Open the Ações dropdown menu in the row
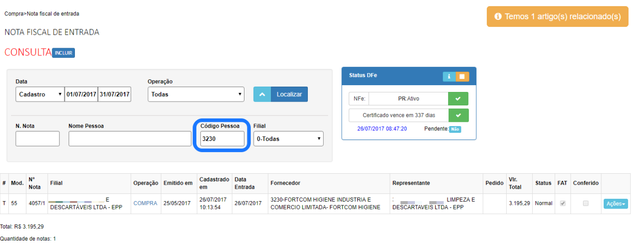Viewport: 644px width, 243px height. pos(616,204)
